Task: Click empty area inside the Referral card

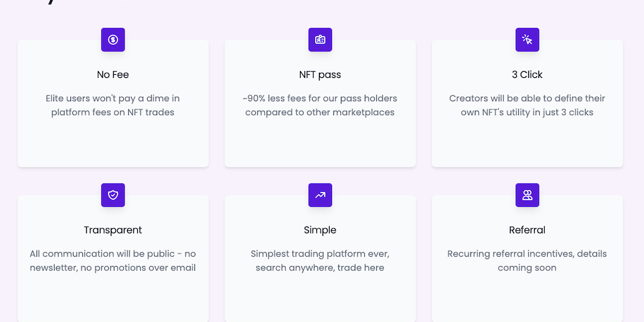Action: [527, 299]
